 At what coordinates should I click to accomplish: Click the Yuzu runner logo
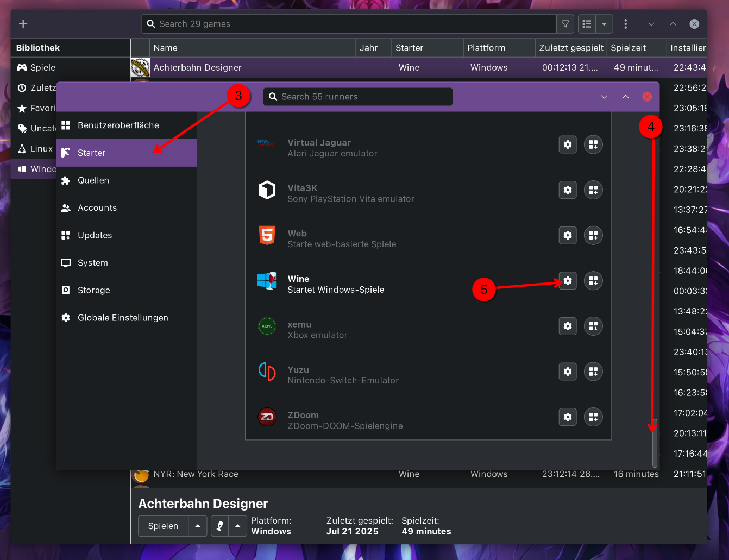tap(267, 372)
